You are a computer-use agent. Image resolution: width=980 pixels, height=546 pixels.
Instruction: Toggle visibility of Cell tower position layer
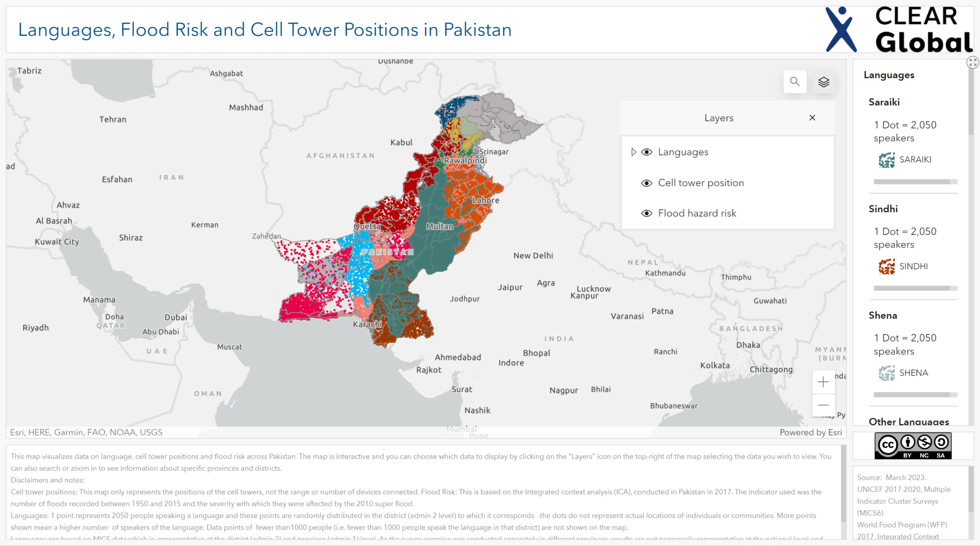pos(646,182)
